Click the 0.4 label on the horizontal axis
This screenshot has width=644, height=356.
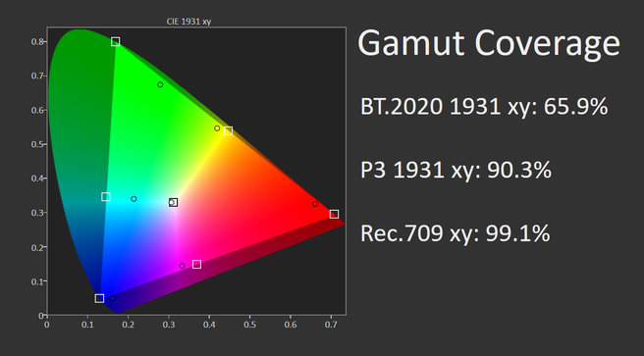(x=209, y=325)
